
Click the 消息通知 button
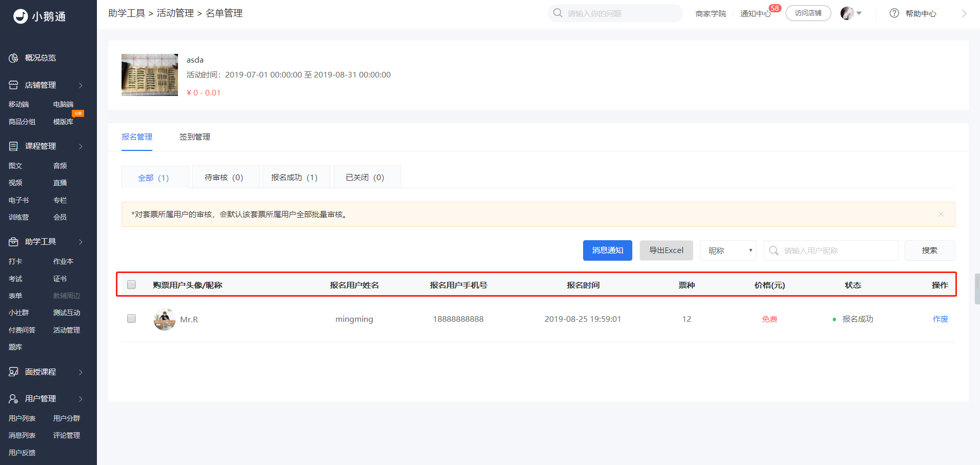click(x=608, y=250)
